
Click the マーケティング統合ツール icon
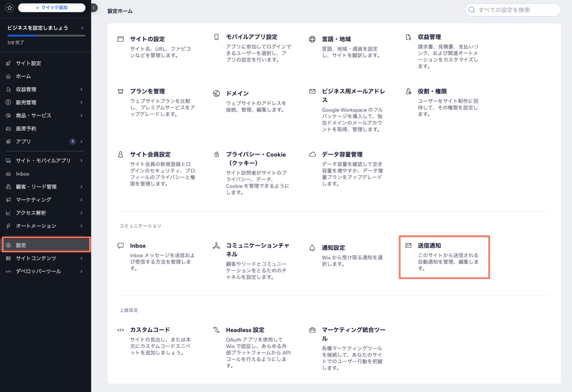311,329
